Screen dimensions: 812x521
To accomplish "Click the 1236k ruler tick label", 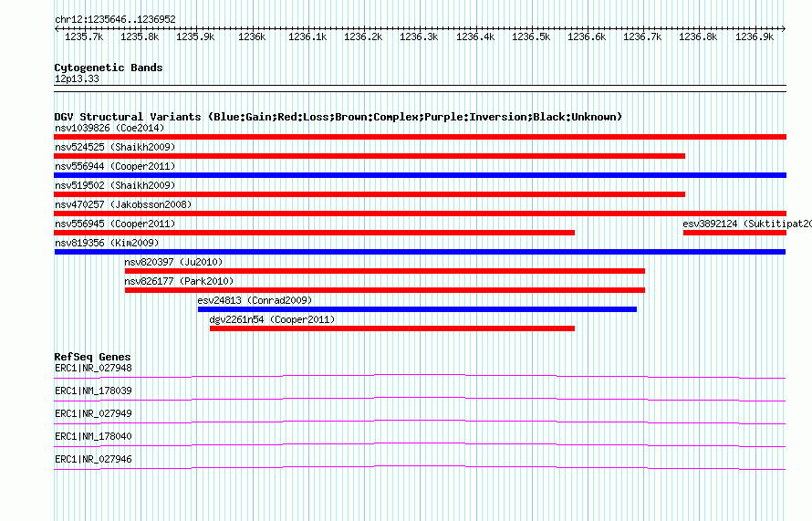I will pyautogui.click(x=252, y=36).
